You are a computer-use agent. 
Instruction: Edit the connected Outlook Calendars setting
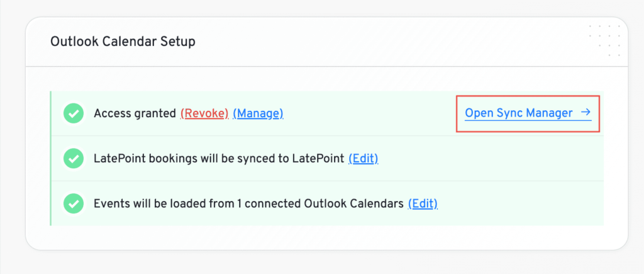click(x=423, y=203)
